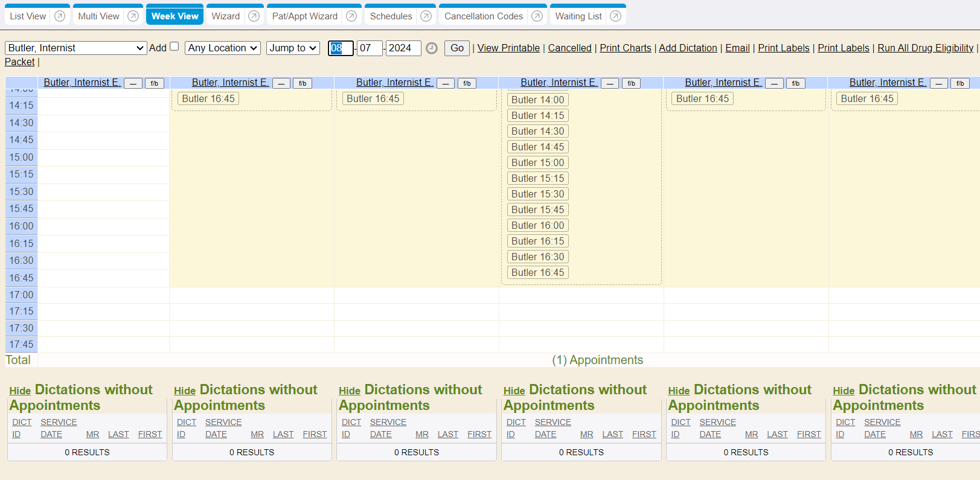The width and height of the screenshot is (980, 480).
Task: Tick the Add checkbox
Action: (175, 46)
